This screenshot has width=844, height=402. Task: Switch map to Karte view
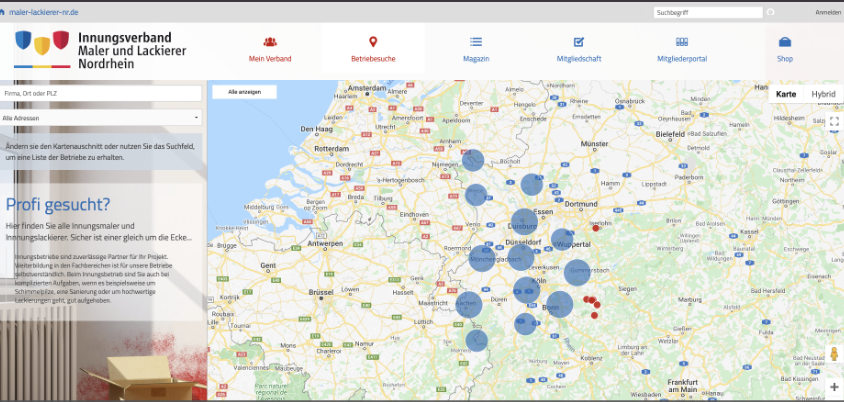[x=786, y=94]
